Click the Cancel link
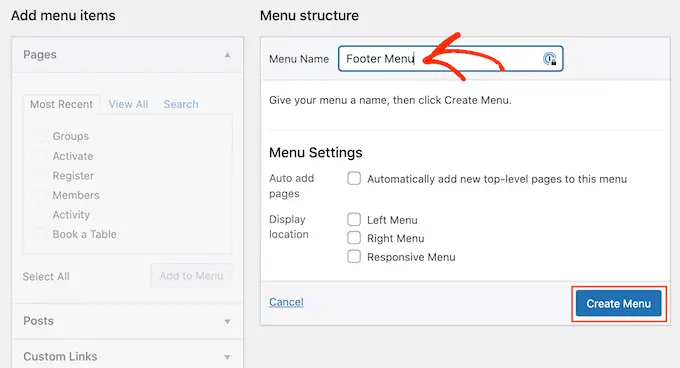The width and height of the screenshot is (680, 368). tap(286, 302)
